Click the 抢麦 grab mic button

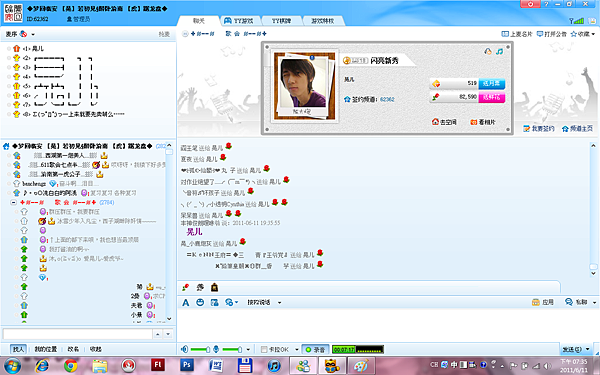coord(164,34)
